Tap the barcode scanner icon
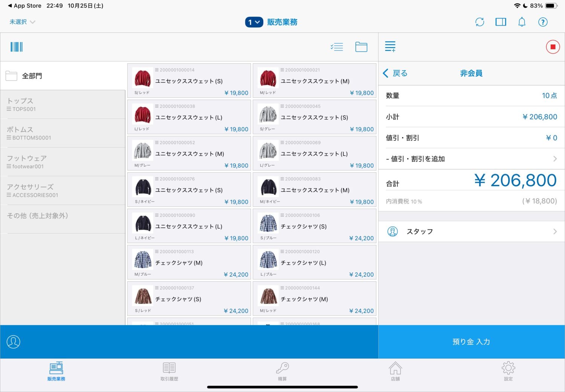Viewport: 565px width, 392px height. click(17, 47)
